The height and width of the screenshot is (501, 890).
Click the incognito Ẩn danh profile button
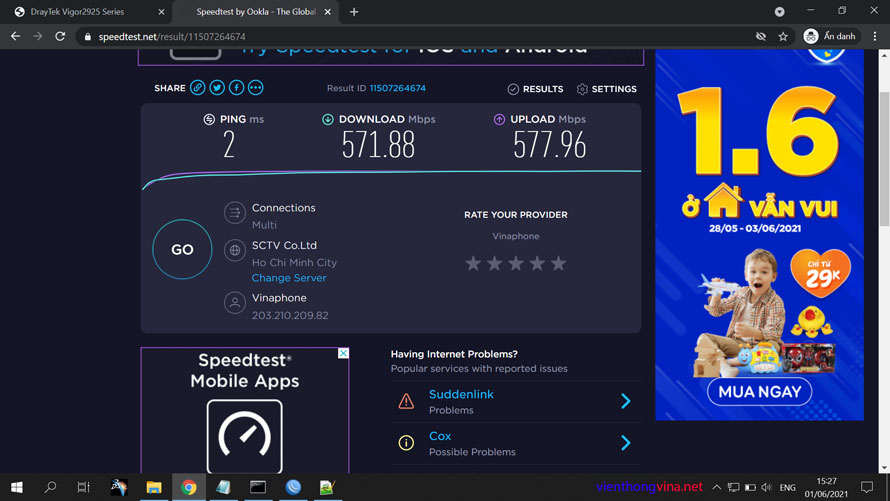pos(830,36)
